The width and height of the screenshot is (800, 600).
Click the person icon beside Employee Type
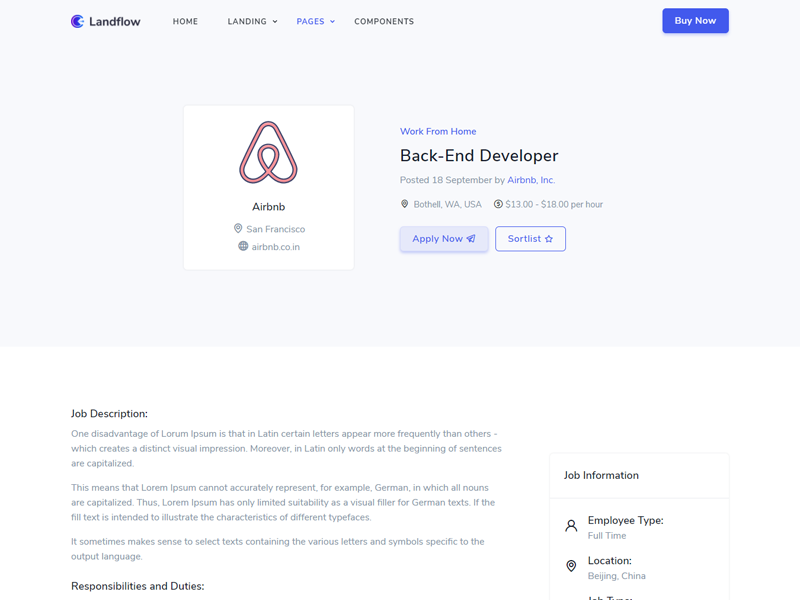click(571, 526)
